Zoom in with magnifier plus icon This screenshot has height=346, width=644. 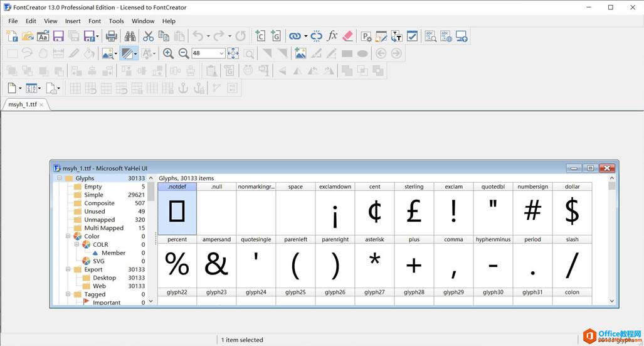point(168,53)
